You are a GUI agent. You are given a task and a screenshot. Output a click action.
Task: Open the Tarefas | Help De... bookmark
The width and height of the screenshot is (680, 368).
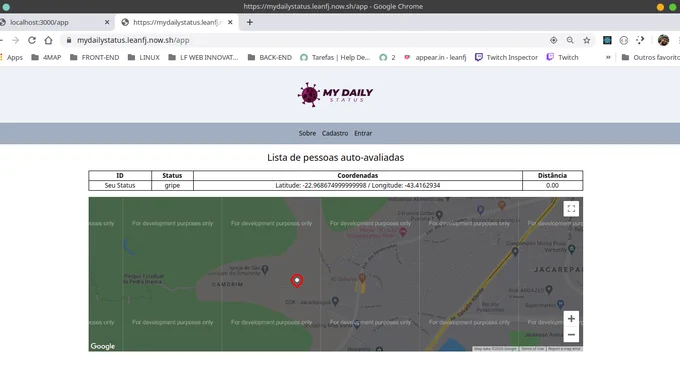click(335, 57)
